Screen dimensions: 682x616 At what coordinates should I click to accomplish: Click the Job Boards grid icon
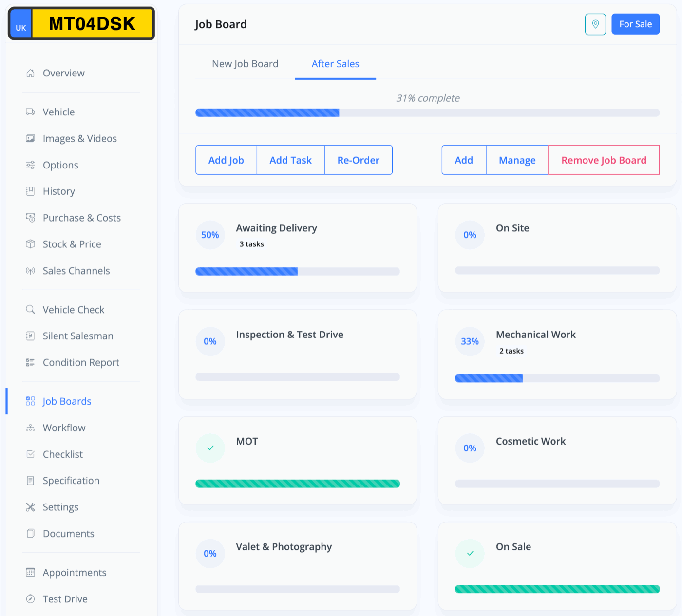(x=30, y=401)
